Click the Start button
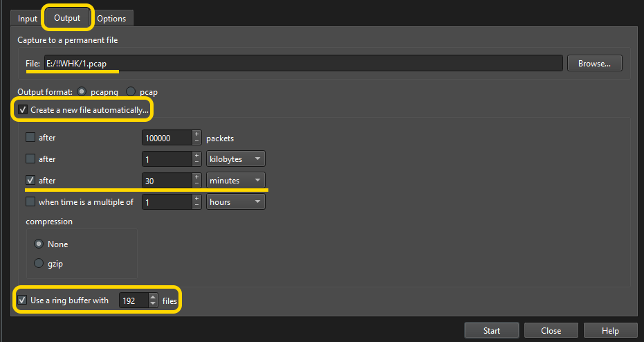Image resolution: width=644 pixels, height=342 pixels. (492, 330)
